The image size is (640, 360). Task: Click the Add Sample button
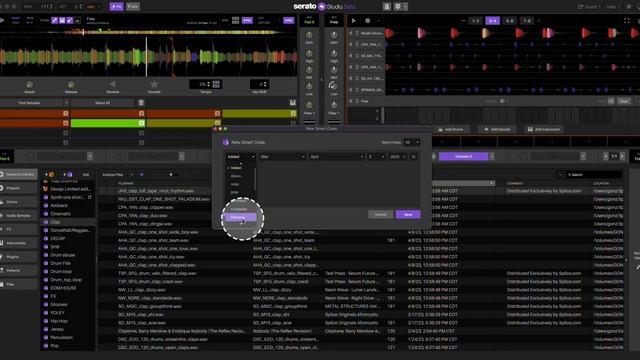498,129
